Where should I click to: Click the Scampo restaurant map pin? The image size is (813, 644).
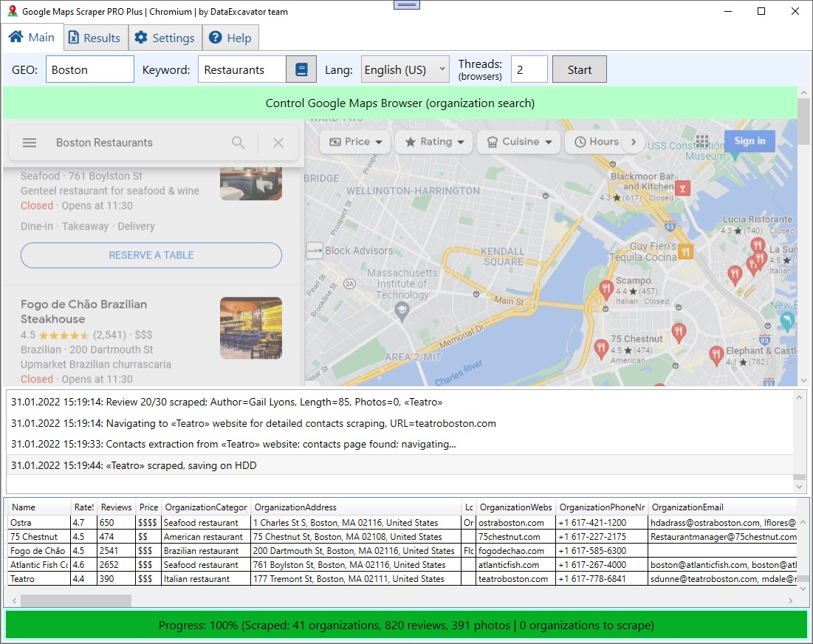pos(606,288)
